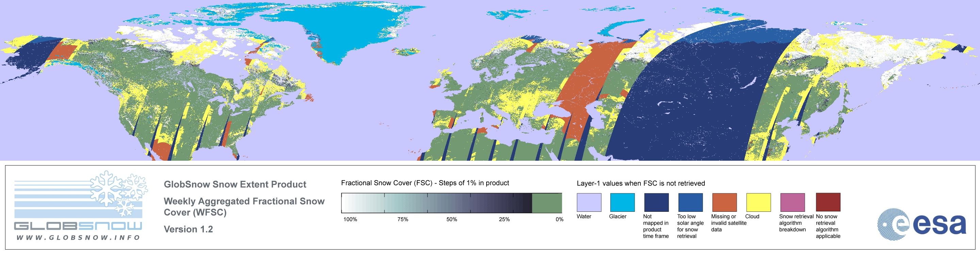The image size is (980, 254).
Task: Click the yellow Cloud legend swatch
Action: (758, 202)
